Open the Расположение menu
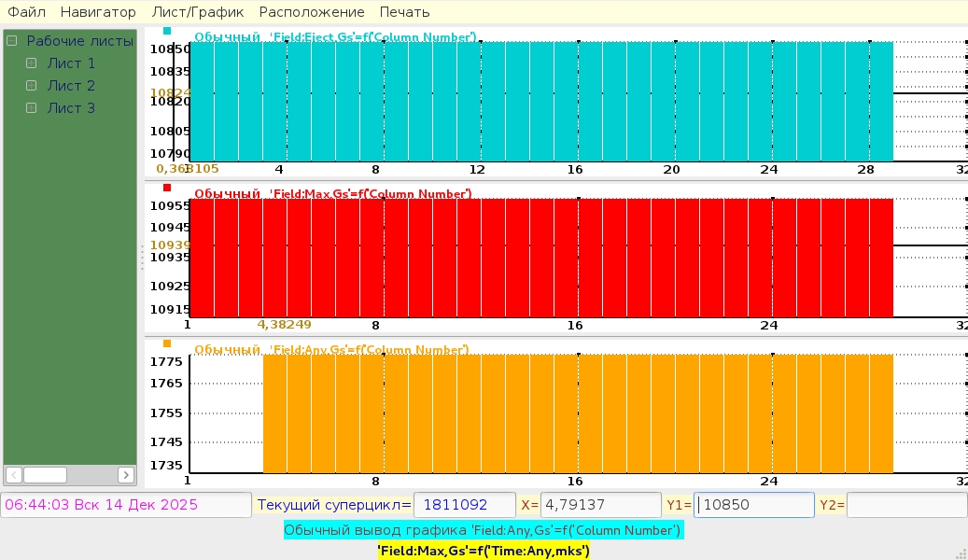 click(312, 12)
